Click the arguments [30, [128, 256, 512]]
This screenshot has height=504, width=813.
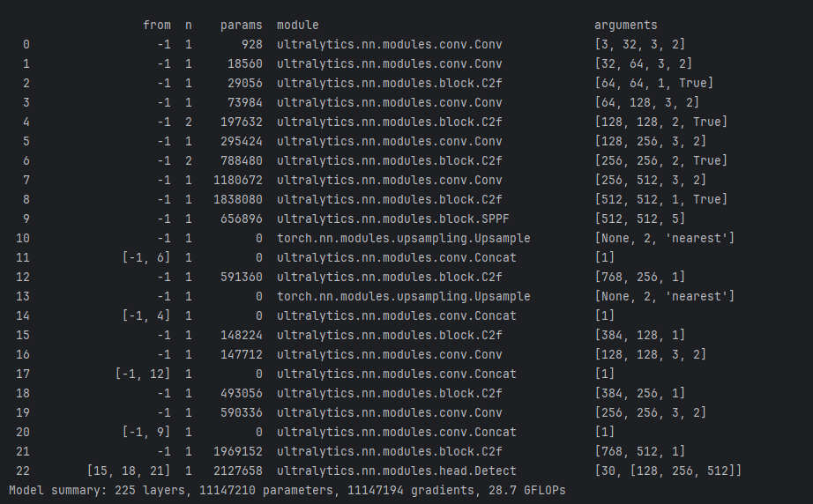pyautogui.click(x=668, y=471)
